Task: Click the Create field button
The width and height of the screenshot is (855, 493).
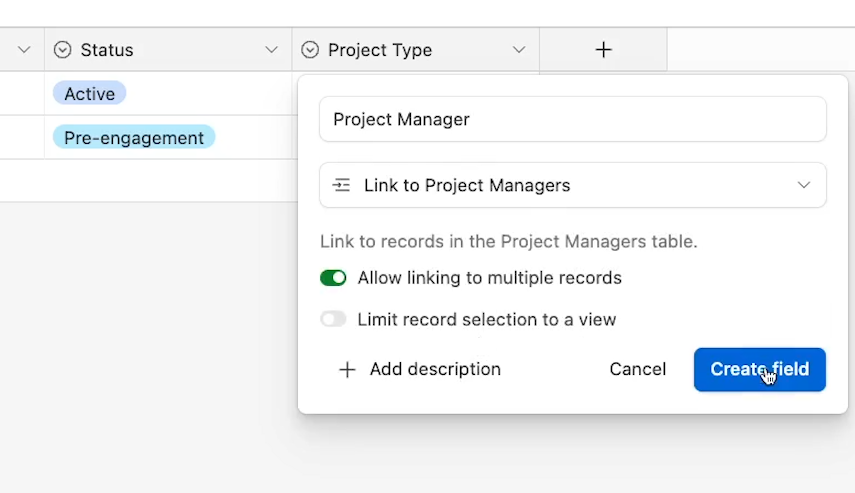Action: pyautogui.click(x=760, y=369)
